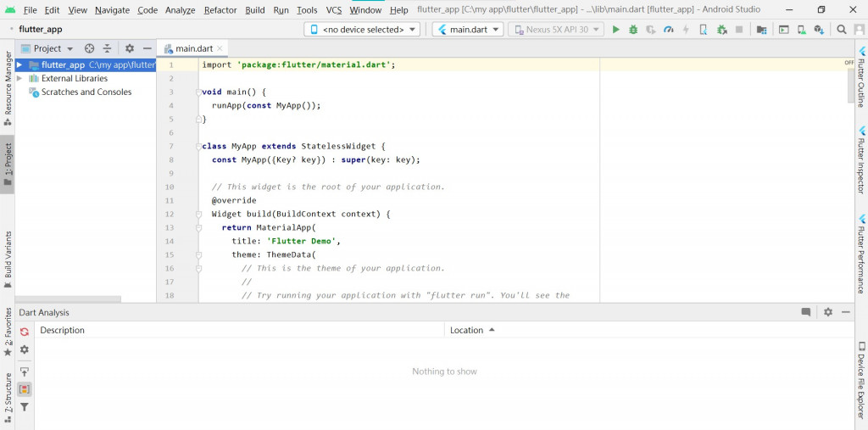Open the Navigate menu
This screenshot has width=868, height=430.
113,10
